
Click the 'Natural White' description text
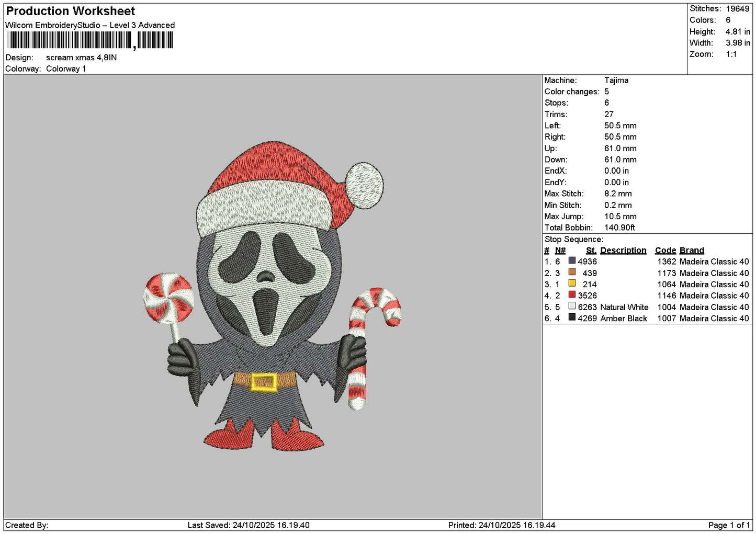[624, 307]
